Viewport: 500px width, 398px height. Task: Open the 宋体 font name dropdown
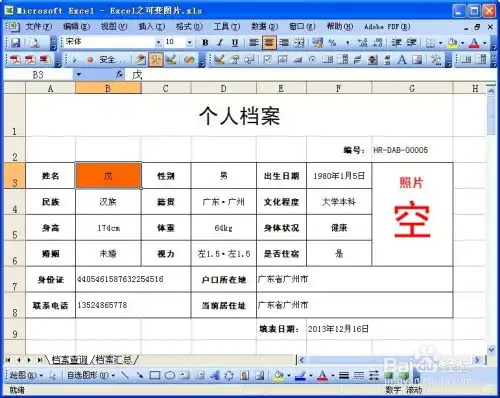click(158, 42)
